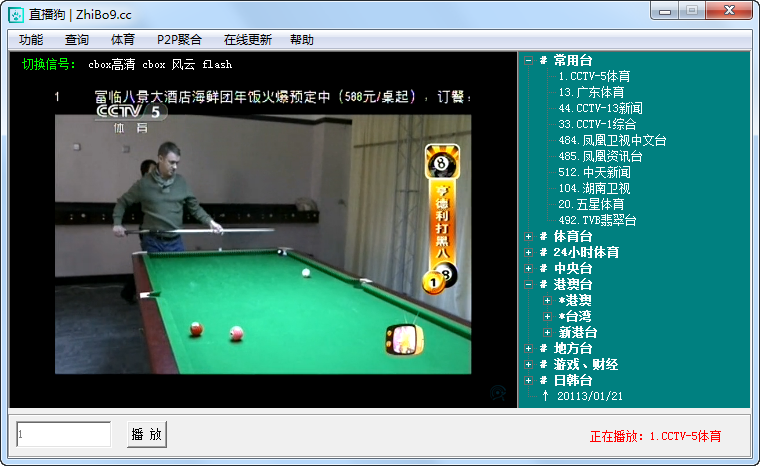Image resolution: width=760 pixels, height=466 pixels.
Task: Expand the *台湾 subgroup
Action: tap(548, 317)
